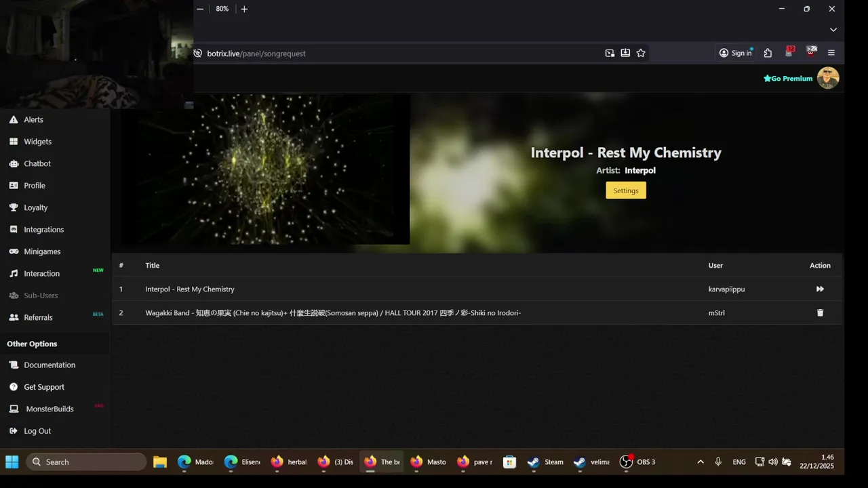
Task: Click the Referrals people icon
Action: pos(14,317)
